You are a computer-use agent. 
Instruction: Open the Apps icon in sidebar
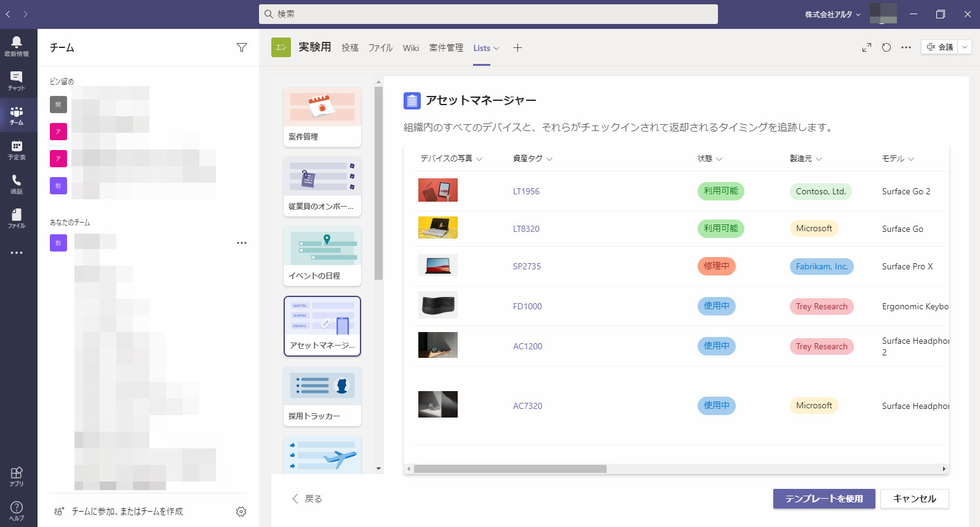17,475
